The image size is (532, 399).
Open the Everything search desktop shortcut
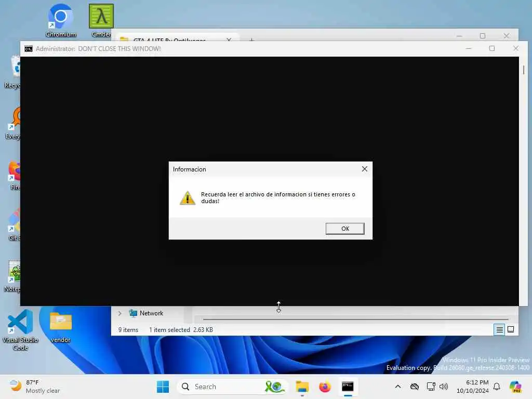(x=13, y=123)
